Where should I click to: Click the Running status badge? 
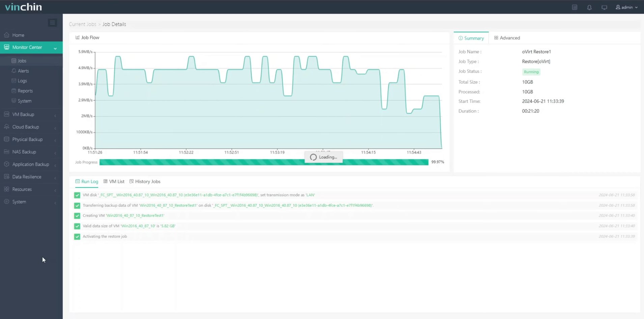pyautogui.click(x=531, y=72)
